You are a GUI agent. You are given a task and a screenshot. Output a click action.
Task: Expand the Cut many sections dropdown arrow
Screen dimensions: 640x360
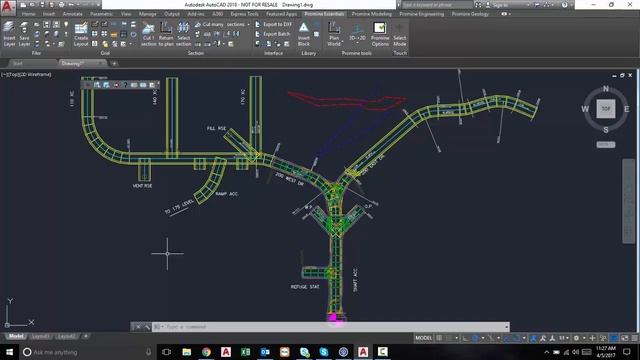click(248, 24)
